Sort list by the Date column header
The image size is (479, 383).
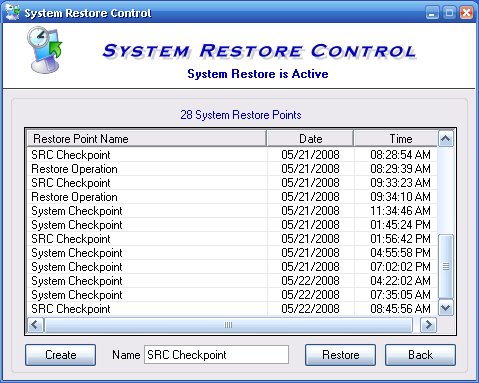pyautogui.click(x=310, y=139)
